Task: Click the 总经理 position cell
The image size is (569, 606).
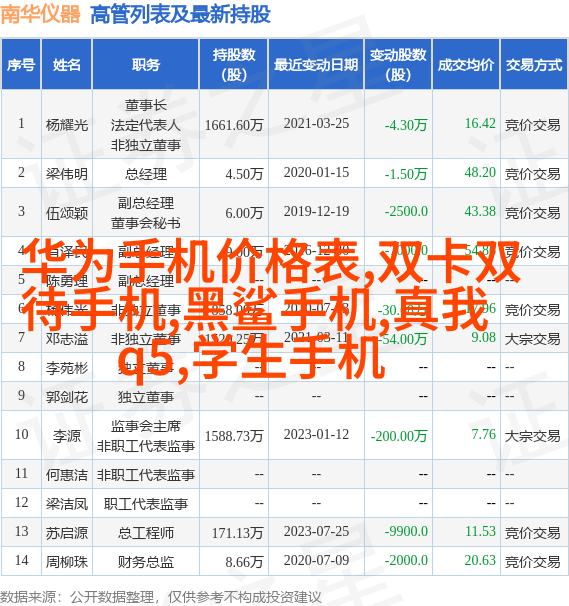Action: [146, 174]
